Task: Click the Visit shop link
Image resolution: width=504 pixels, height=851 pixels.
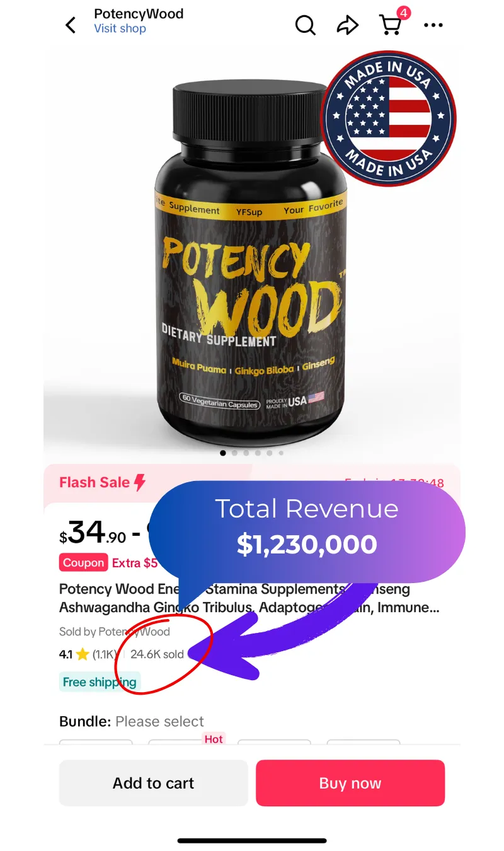Action: pyautogui.click(x=120, y=28)
